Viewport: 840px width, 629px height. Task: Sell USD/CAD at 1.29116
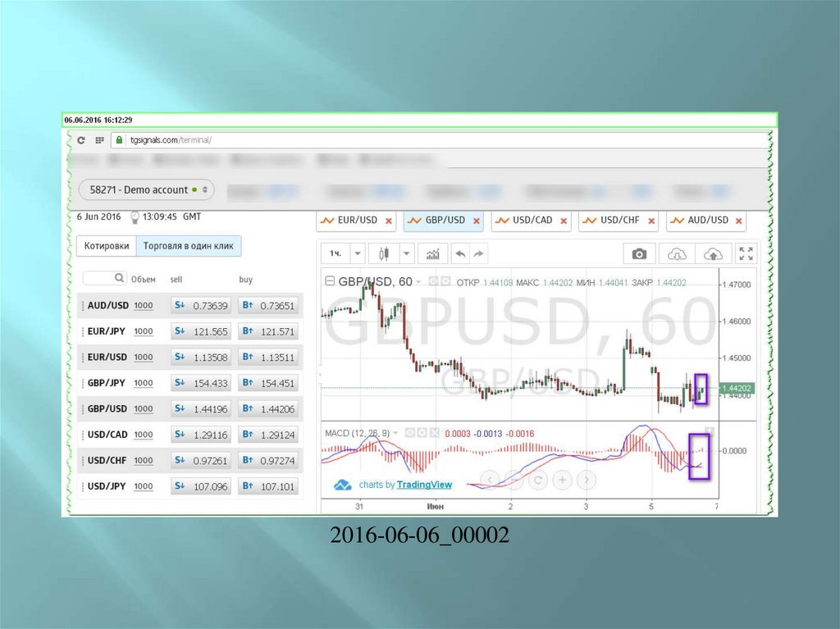coord(201,435)
